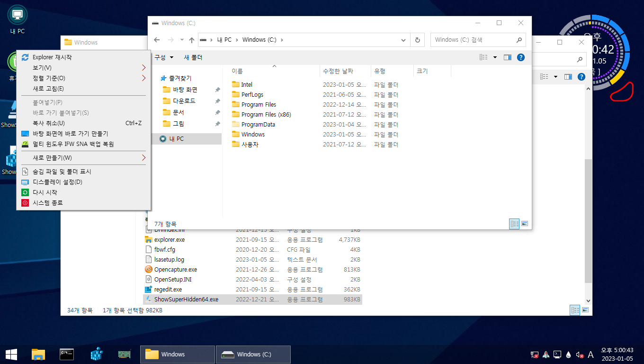Click the refresh button next to address bar

coord(417,40)
